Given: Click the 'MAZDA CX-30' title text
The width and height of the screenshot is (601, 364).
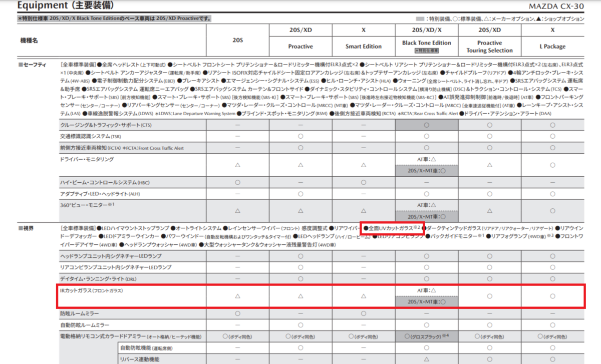Looking at the screenshot, I should pos(556,7).
